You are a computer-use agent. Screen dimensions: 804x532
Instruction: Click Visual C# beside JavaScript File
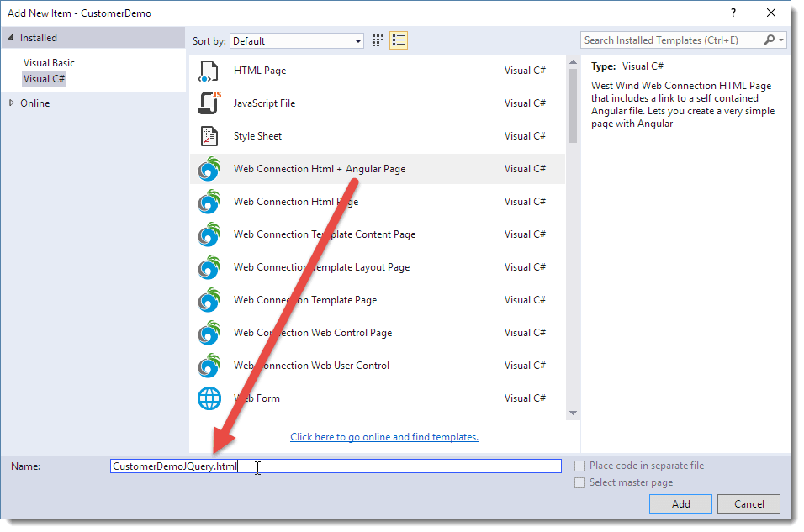click(525, 103)
